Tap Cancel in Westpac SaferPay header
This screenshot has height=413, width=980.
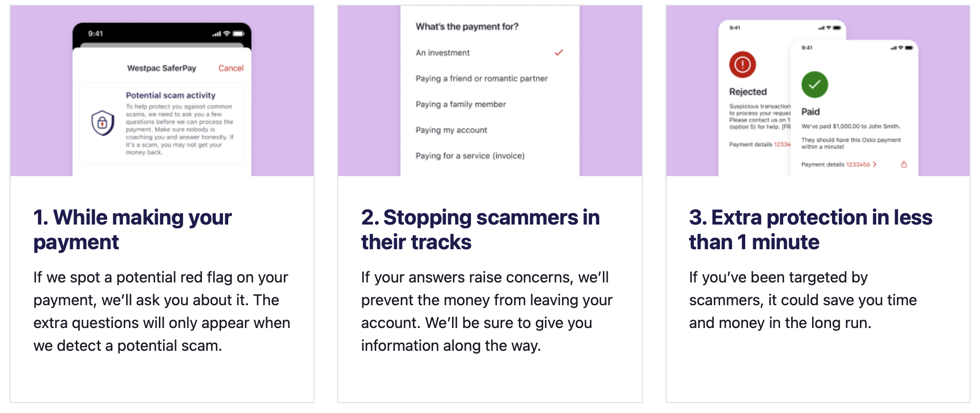pos(231,68)
